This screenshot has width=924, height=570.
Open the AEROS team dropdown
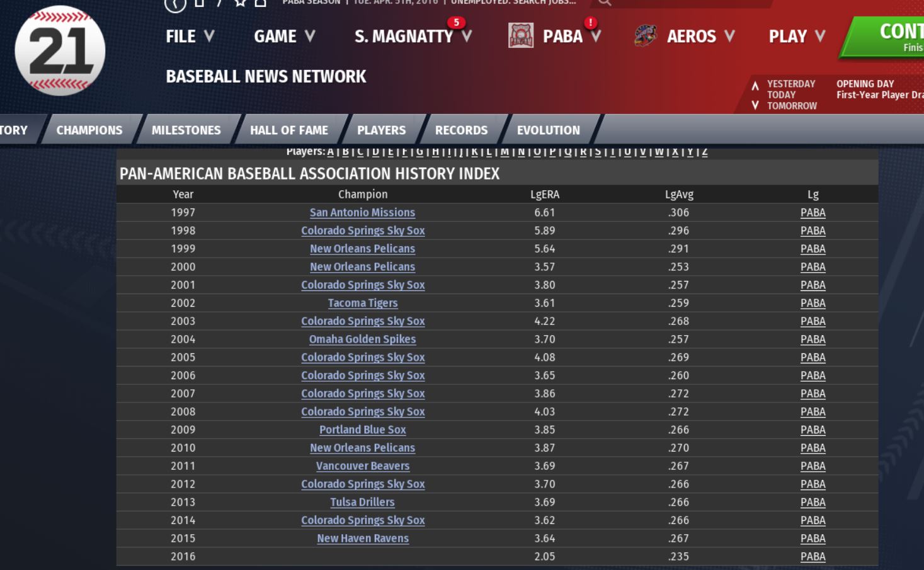click(x=701, y=37)
